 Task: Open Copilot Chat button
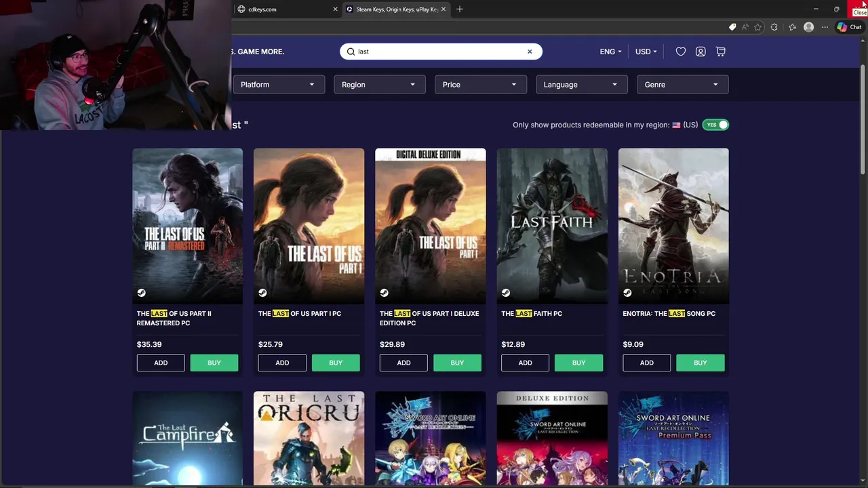(x=849, y=27)
